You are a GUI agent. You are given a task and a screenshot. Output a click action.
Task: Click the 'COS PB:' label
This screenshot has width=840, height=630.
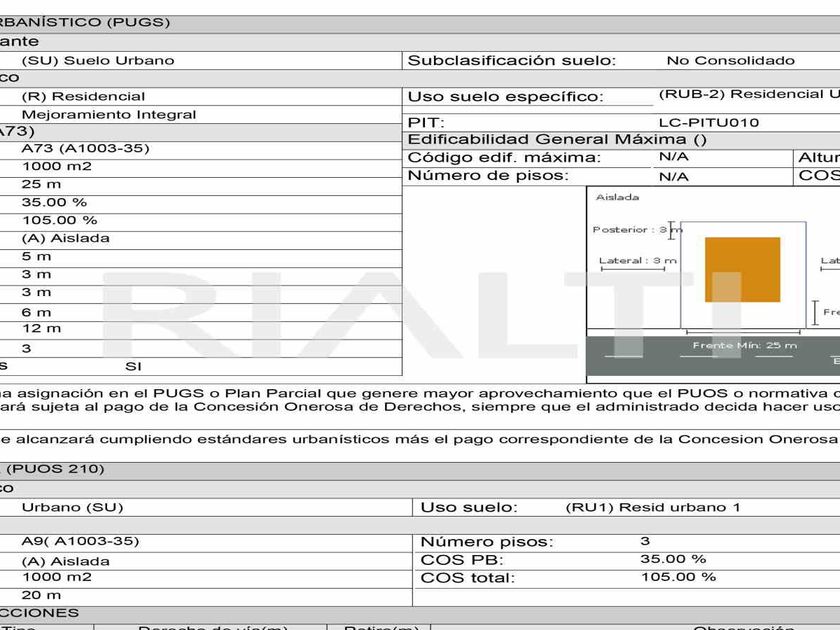(x=462, y=560)
